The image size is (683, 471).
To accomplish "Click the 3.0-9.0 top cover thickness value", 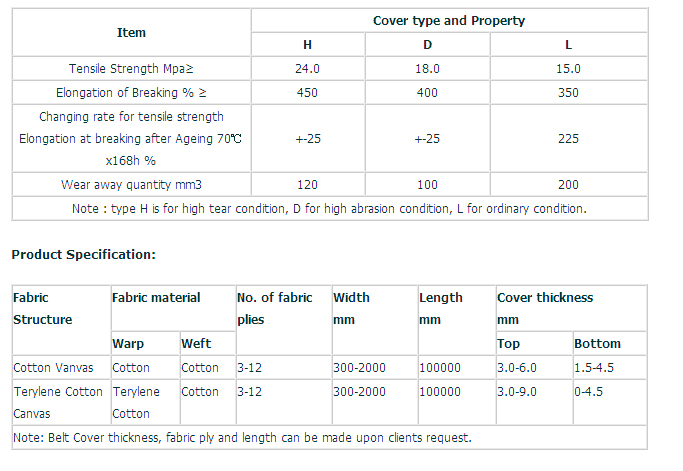I will 516,392.
